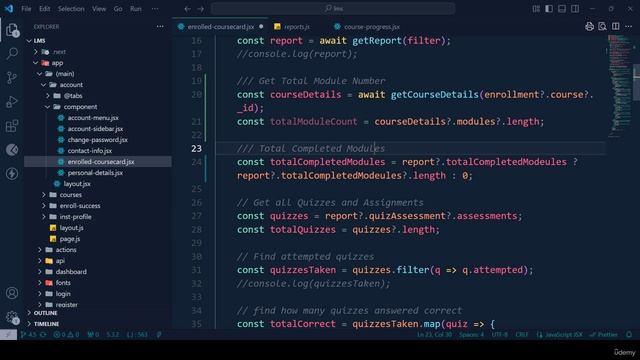Click the errors and warnings status indicator
Image resolution: width=640 pixels, height=360 pixels.
click(x=67, y=335)
